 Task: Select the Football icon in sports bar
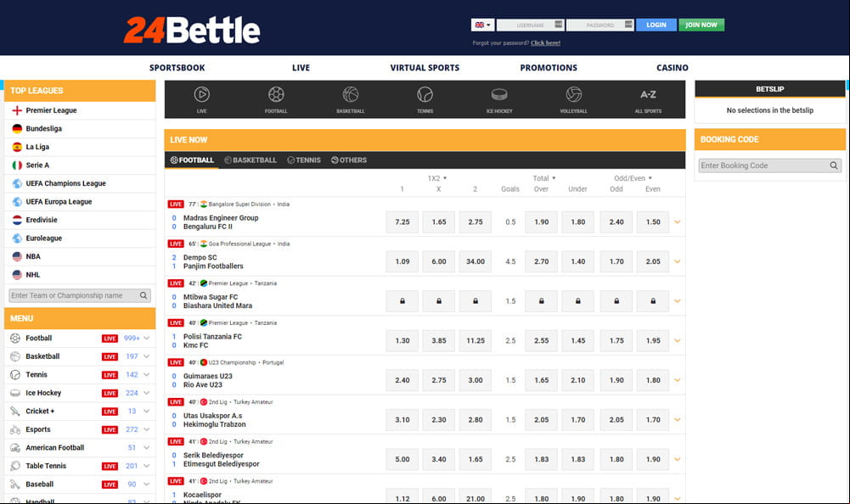point(276,95)
